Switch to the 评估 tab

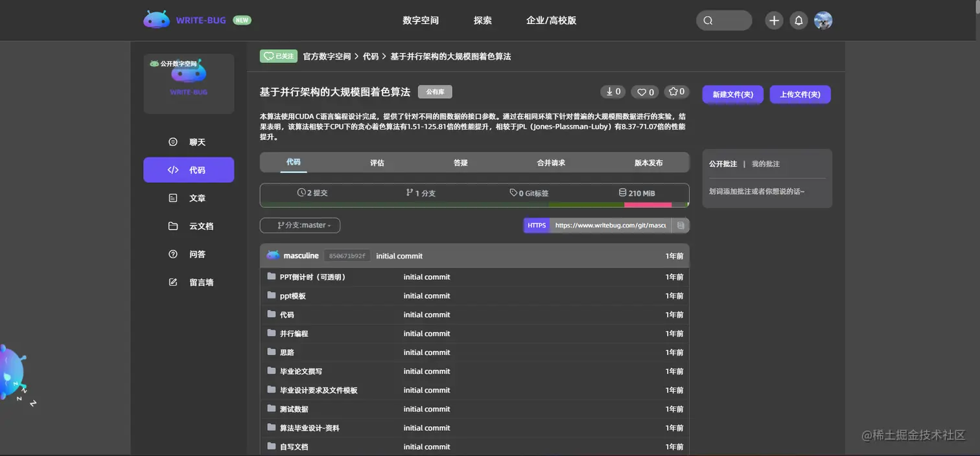point(377,163)
